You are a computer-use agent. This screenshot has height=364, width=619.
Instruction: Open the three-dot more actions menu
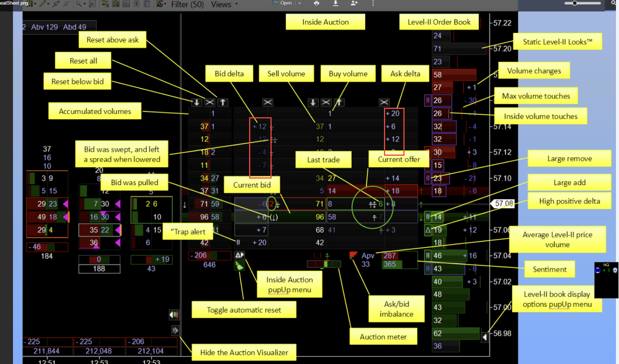point(373,3)
